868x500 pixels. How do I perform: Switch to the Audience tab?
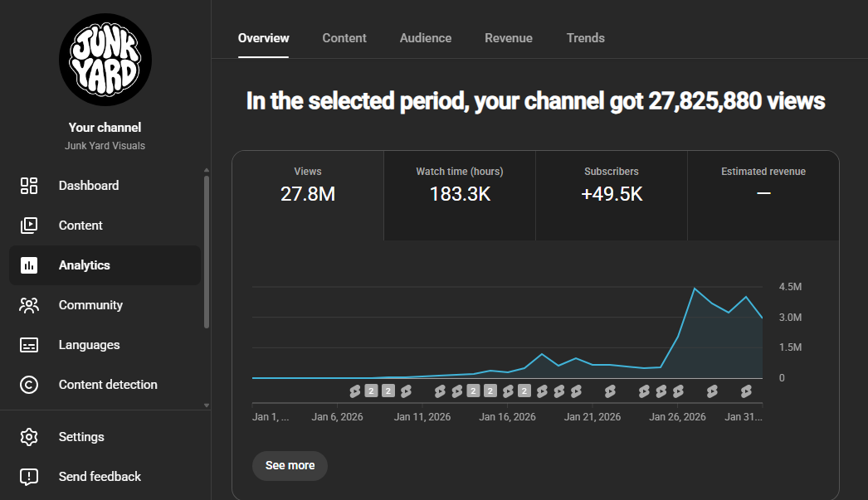coord(426,38)
